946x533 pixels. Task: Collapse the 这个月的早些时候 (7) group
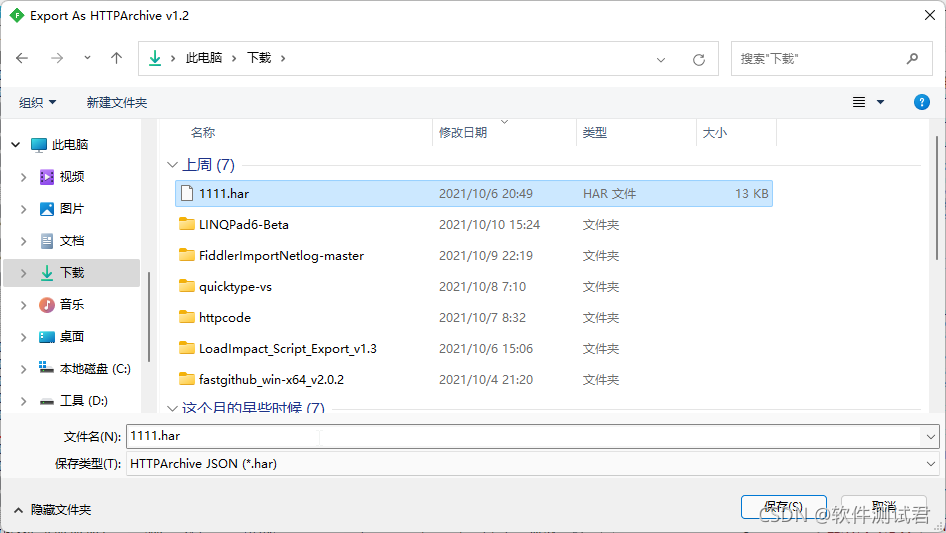[x=172, y=409]
